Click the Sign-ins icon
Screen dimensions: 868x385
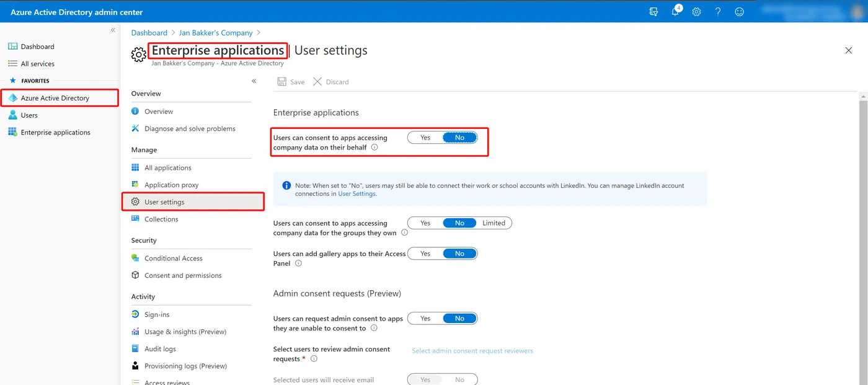[135, 314]
